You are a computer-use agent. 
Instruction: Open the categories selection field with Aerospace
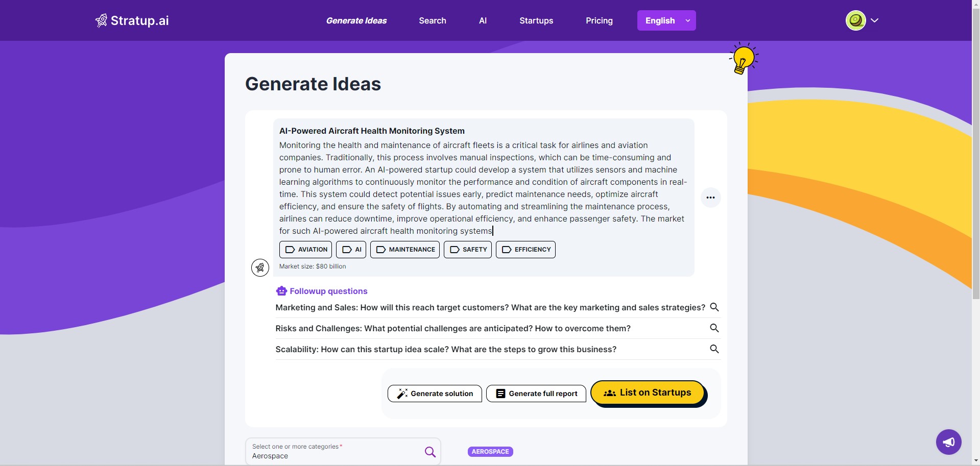[x=343, y=451]
